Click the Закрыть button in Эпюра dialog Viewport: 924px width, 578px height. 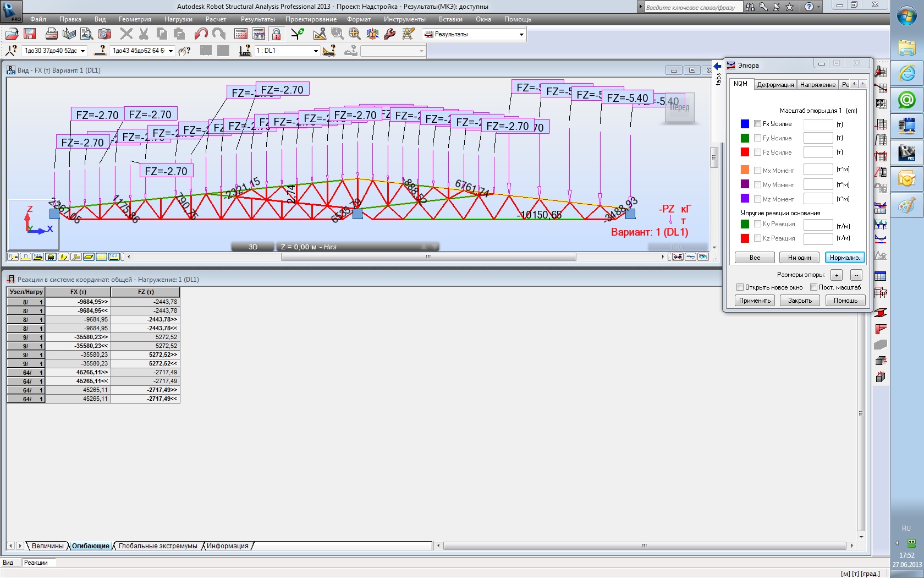click(800, 301)
